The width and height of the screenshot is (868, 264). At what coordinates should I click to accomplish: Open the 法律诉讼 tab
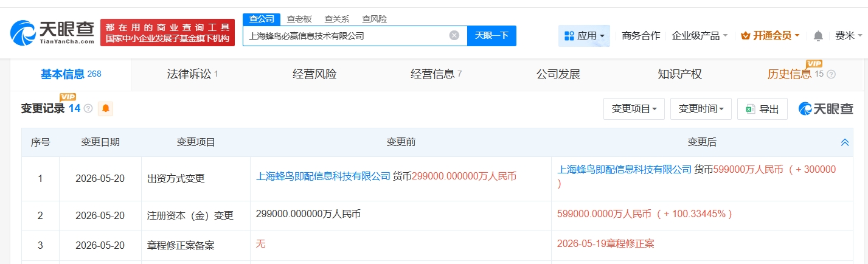coord(192,74)
